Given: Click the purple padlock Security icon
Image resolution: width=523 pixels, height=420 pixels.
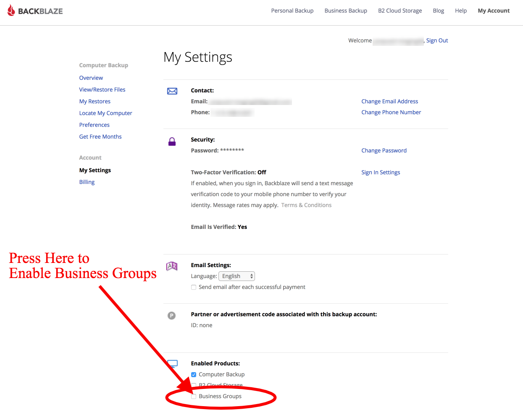Looking at the screenshot, I should pos(172,142).
